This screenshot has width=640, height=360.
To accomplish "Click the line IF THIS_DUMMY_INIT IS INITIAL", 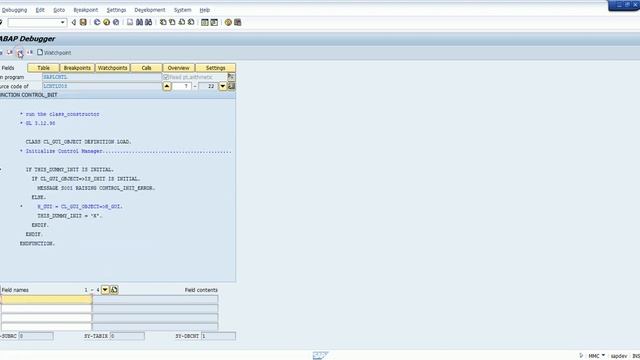I will pos(70,169).
